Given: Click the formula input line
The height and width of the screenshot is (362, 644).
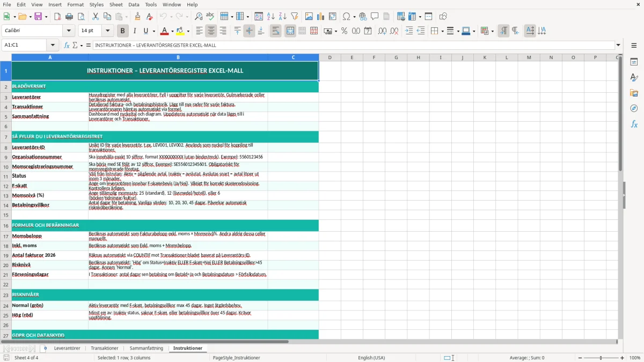Looking at the screenshot, I should click(x=353, y=45).
